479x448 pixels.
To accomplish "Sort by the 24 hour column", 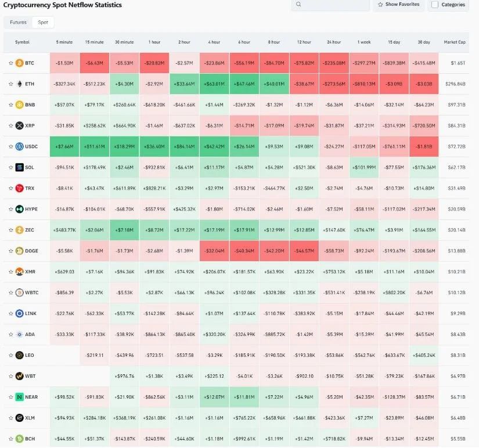I will click(x=334, y=42).
